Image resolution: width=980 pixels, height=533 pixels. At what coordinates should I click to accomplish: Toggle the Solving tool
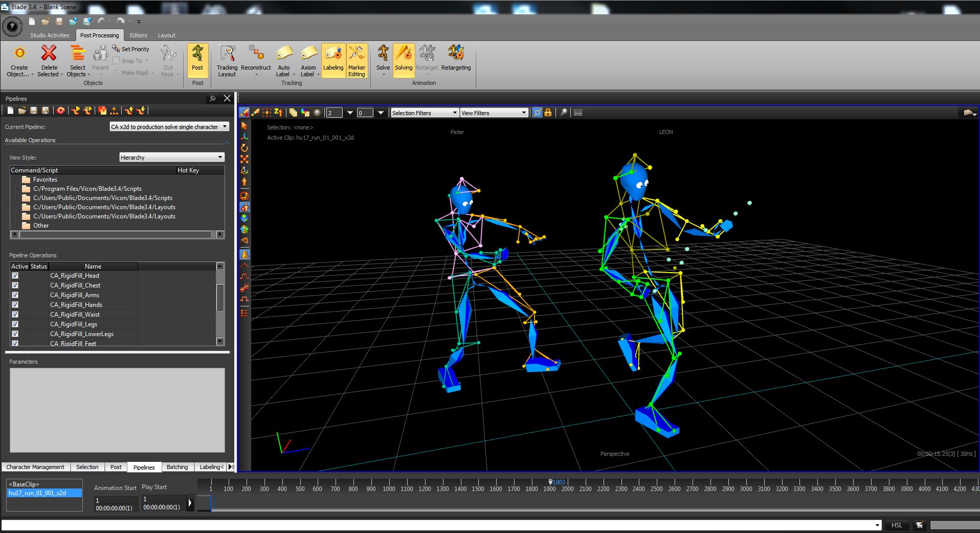[x=404, y=60]
